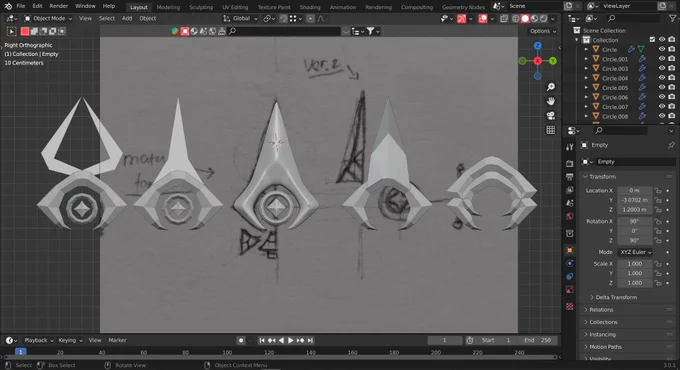The width and height of the screenshot is (680, 370).
Task: Switch to the UV Editing workspace tab
Action: [235, 7]
